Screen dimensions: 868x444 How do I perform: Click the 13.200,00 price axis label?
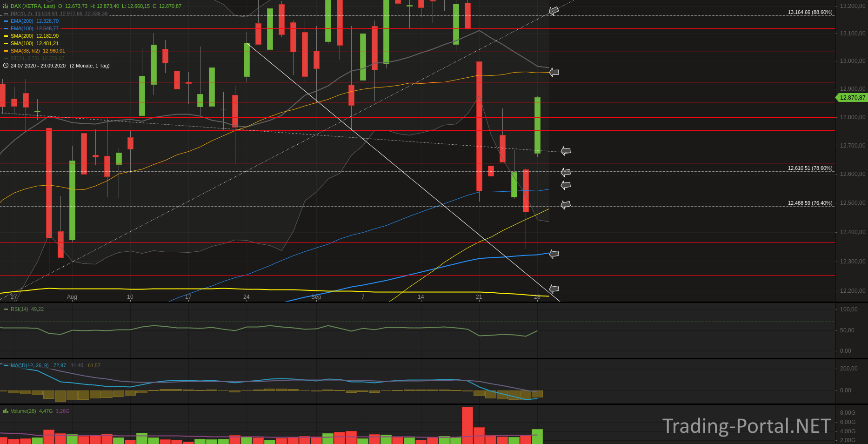pyautogui.click(x=853, y=6)
